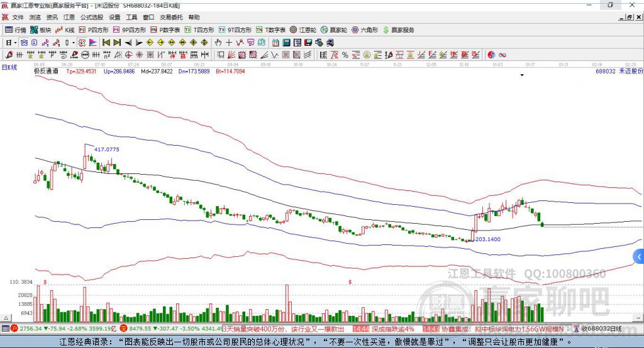Open the 9T四方形 tool

[235, 30]
